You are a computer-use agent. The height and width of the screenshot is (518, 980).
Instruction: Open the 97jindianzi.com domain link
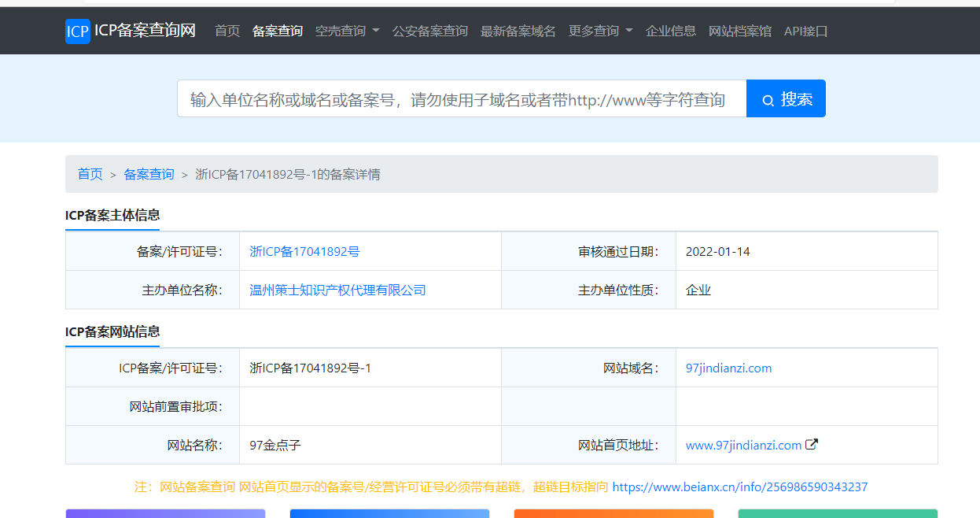point(729,368)
